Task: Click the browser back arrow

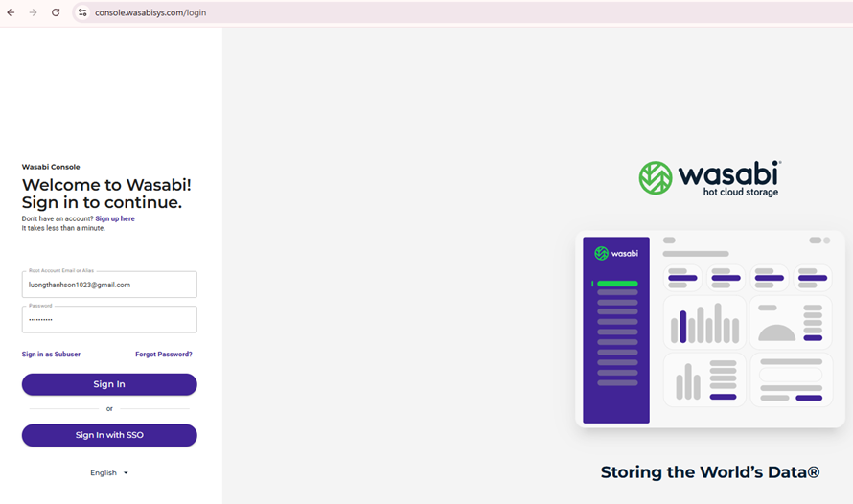Action: point(12,12)
